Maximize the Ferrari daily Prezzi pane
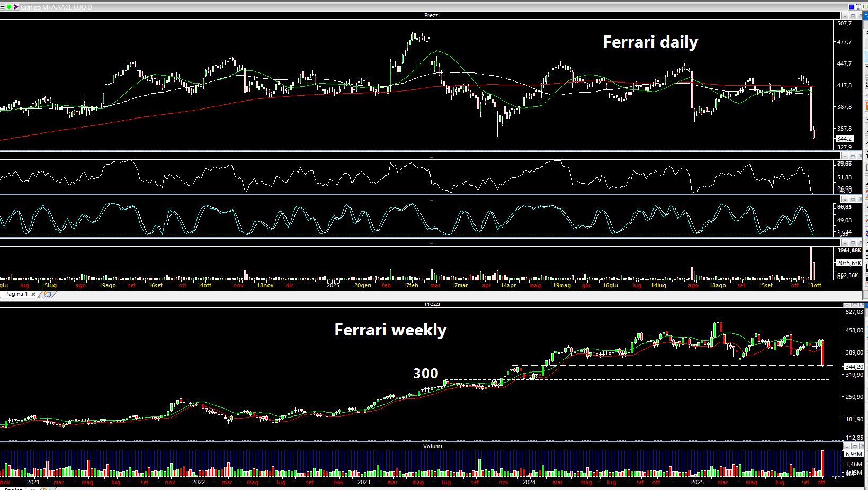868x490 pixels. (x=852, y=16)
